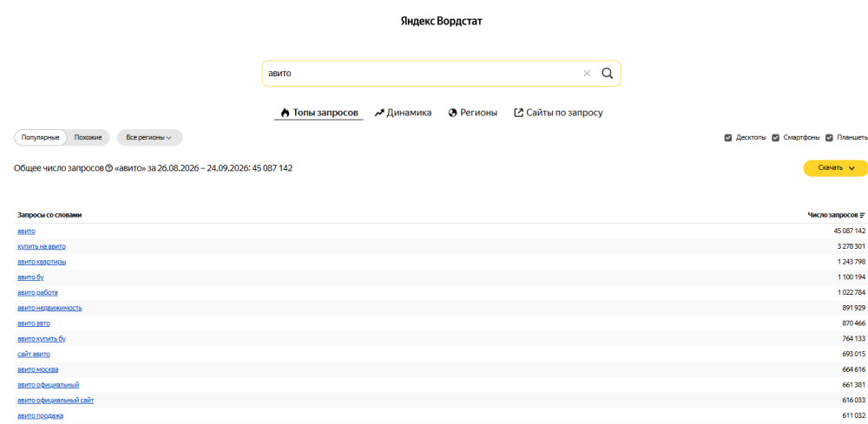Click the value 1 100 194
Viewport: 868px width, 424px height.
coord(852,277)
